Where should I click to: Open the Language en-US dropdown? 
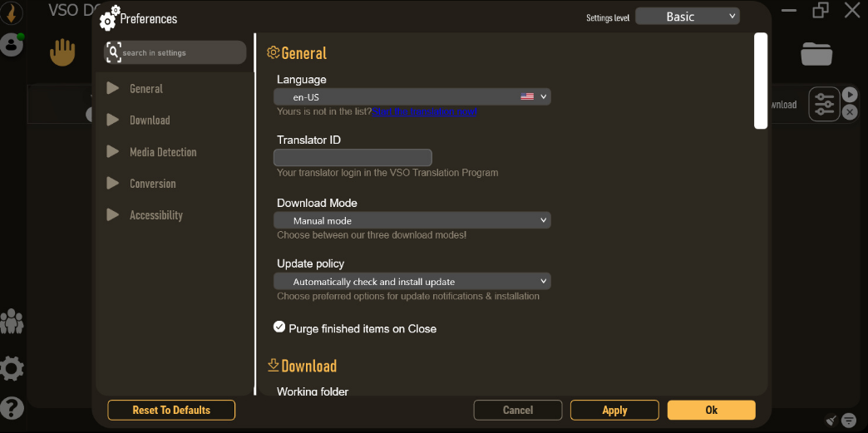point(412,97)
